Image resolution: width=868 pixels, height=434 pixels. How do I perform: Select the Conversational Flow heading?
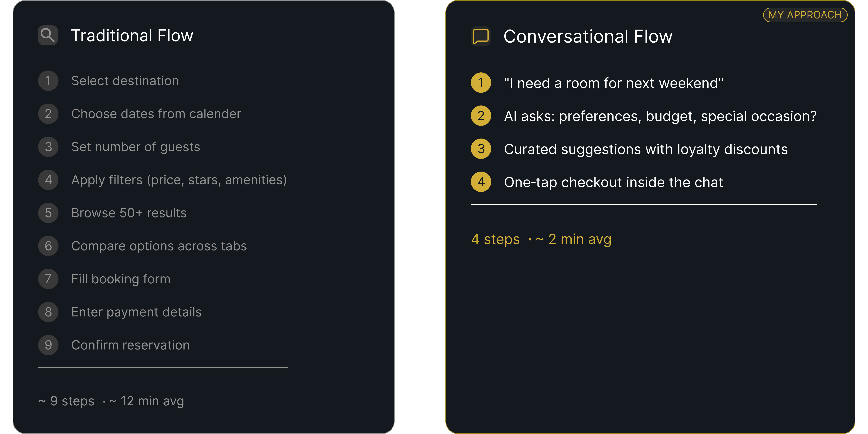[x=588, y=36]
